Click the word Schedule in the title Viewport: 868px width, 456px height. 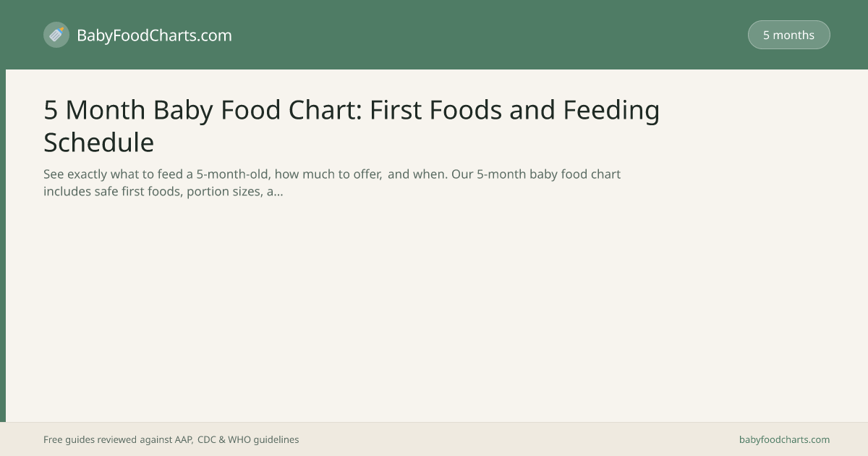[98, 143]
